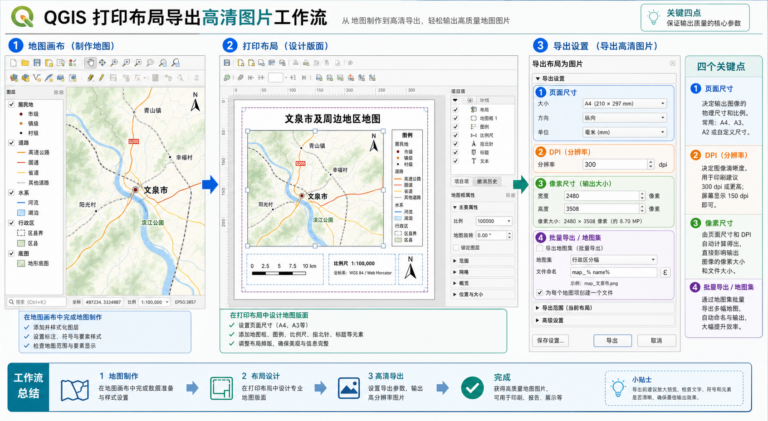Toggle editing with the pencil icon
Image resolution: width=768 pixels, height=421 pixels.
(102, 78)
